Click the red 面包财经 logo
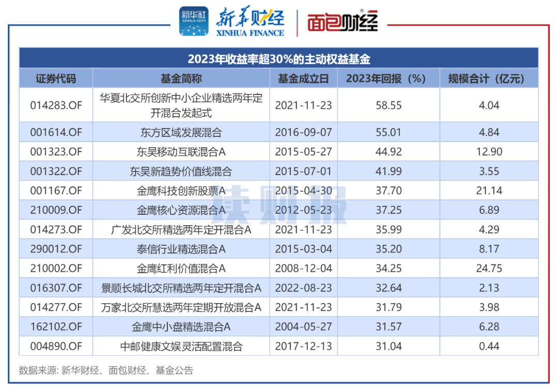558x392 pixels. [x=343, y=23]
